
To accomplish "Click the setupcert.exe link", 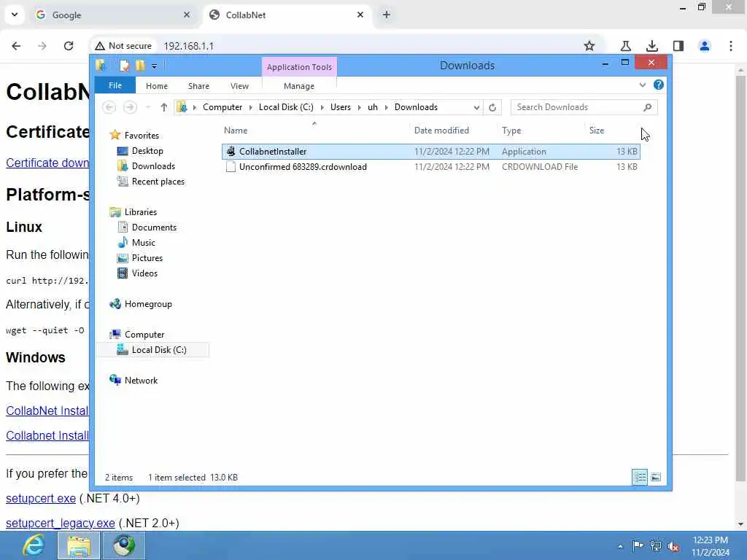I will point(41,498).
